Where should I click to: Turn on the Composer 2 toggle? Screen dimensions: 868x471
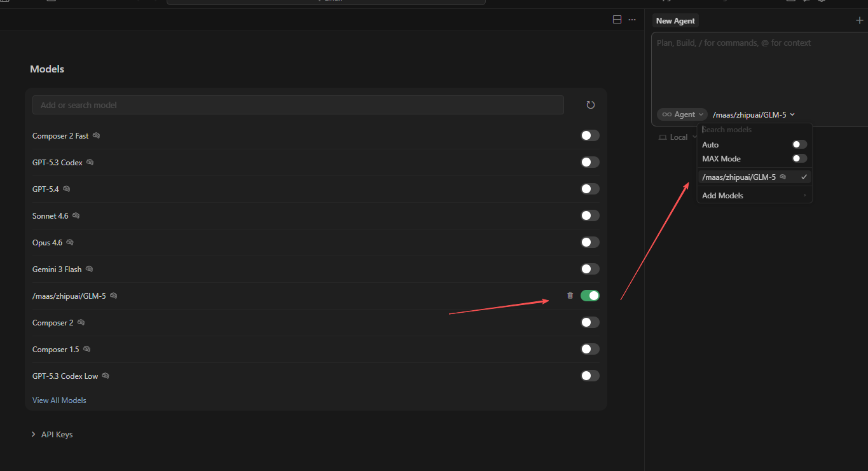pos(590,322)
